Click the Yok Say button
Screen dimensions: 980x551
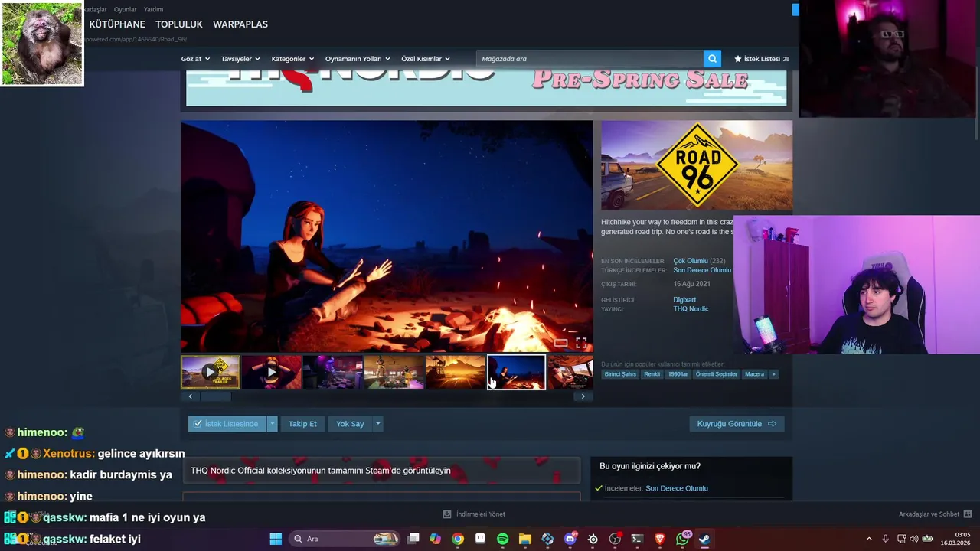coord(350,424)
